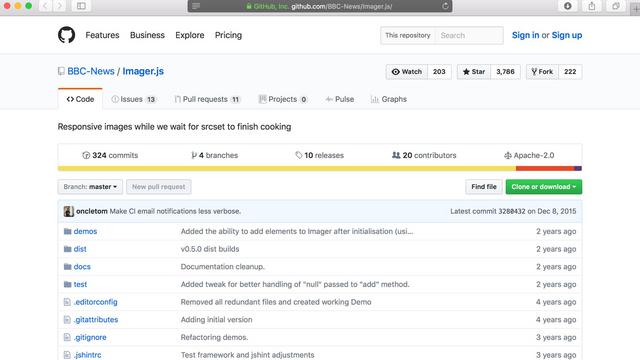Image resolution: width=640 pixels, height=360 pixels.
Task: Show all tabs overview icon
Action: point(616,6)
